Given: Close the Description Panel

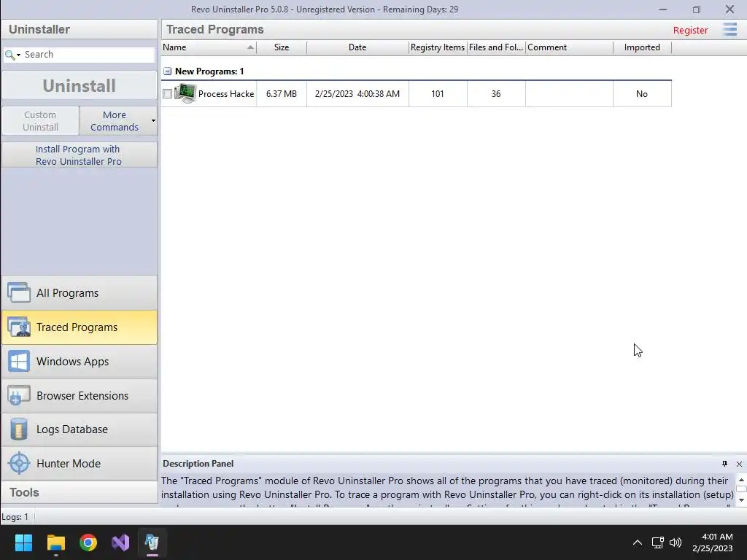Looking at the screenshot, I should 739,464.
